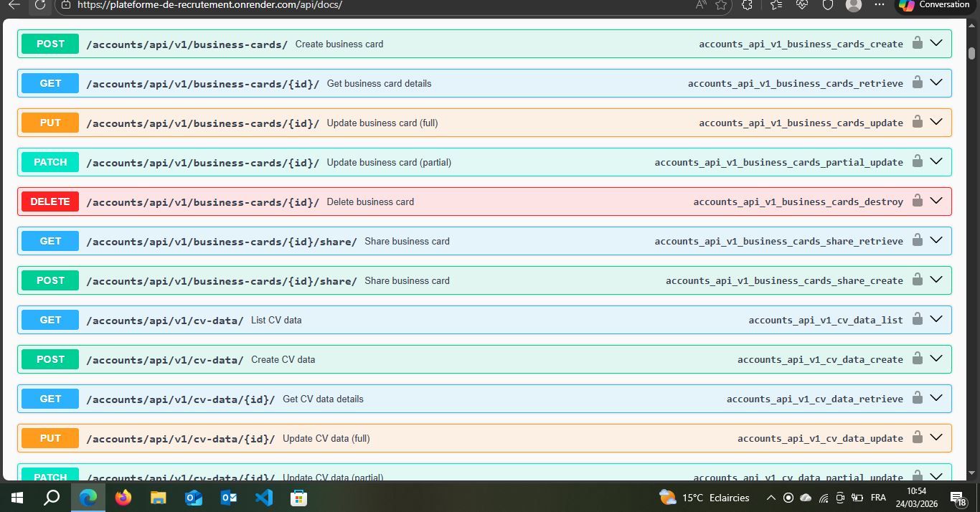Click the browser address bar URL

coord(209,5)
